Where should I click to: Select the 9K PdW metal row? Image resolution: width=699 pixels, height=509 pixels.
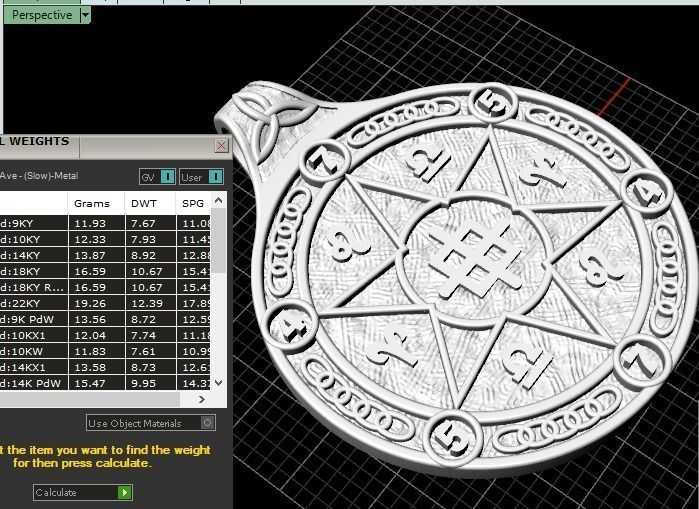pos(105,320)
